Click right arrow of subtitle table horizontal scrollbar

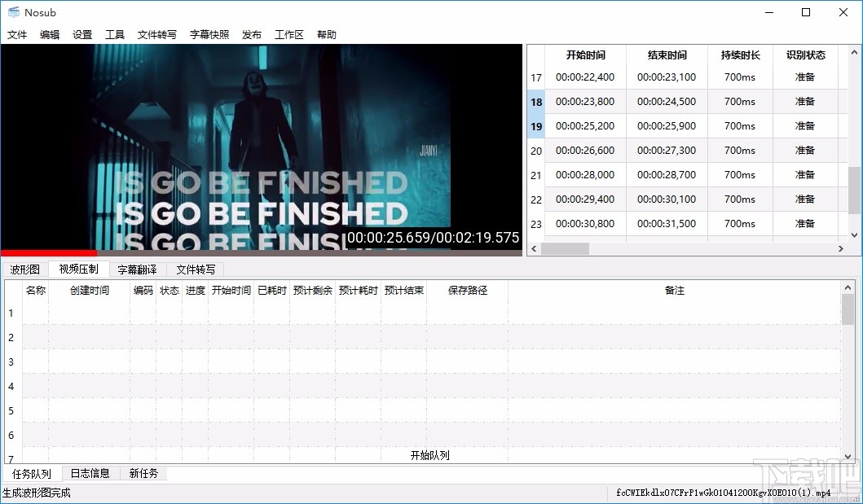pos(841,249)
